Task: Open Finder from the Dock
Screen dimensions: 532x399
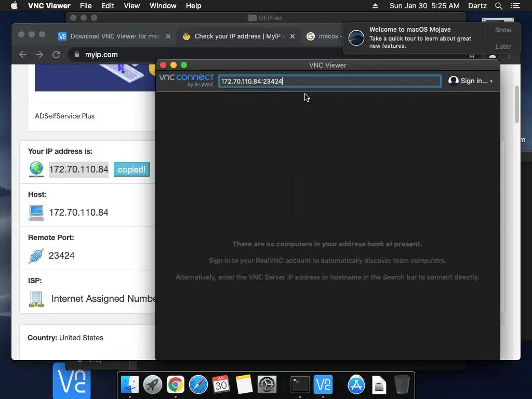Action: pyautogui.click(x=129, y=385)
